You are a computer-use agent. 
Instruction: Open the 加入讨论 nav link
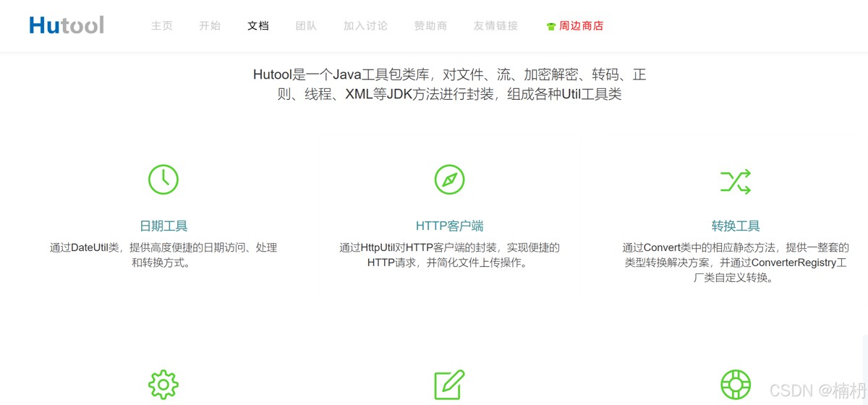[x=365, y=25]
